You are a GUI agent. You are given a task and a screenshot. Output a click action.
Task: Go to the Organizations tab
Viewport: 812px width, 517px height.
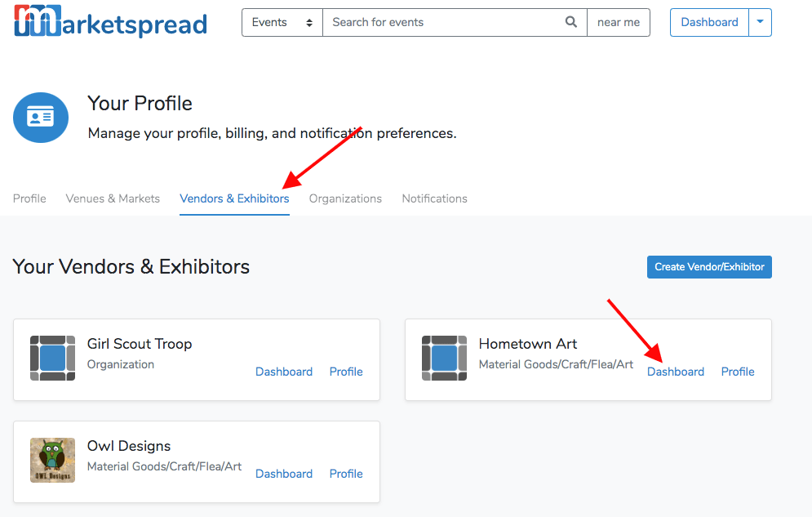click(345, 198)
